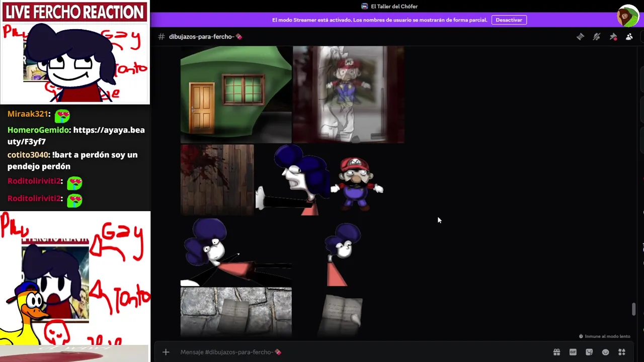The width and height of the screenshot is (644, 362).
Task: Open the Threads icon in channel header
Action: pyautogui.click(x=580, y=37)
